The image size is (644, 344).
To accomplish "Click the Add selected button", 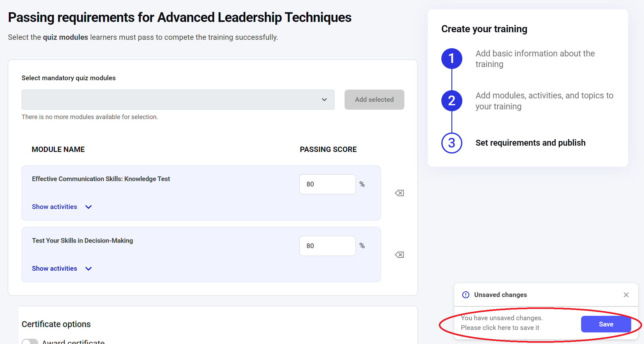I will click(x=374, y=100).
